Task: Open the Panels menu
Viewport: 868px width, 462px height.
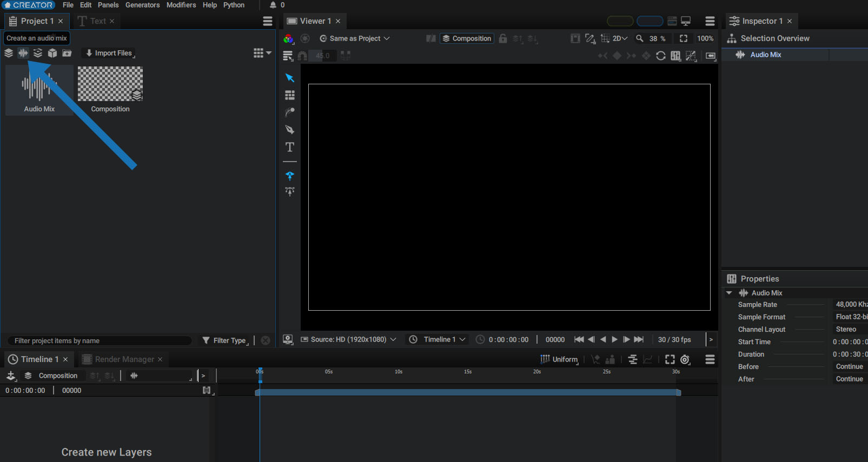Action: (x=108, y=5)
